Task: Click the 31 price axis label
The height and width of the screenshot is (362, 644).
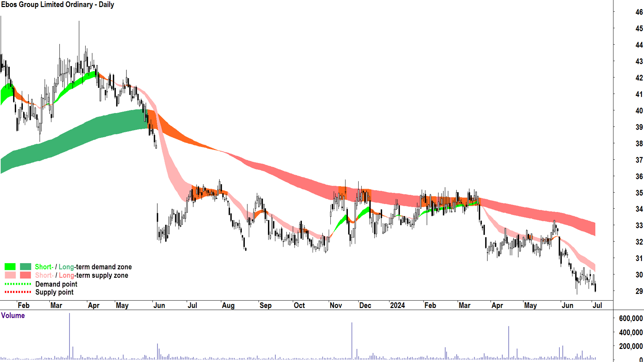Action: pos(639,258)
